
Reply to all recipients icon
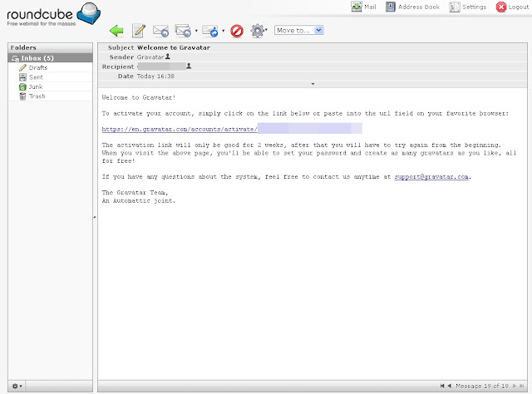[x=183, y=31]
